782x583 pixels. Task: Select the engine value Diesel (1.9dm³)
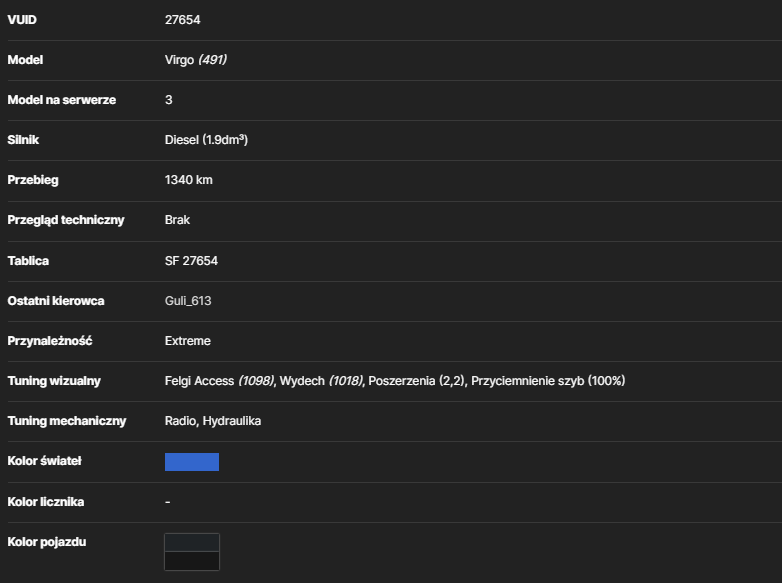pyautogui.click(x=206, y=140)
